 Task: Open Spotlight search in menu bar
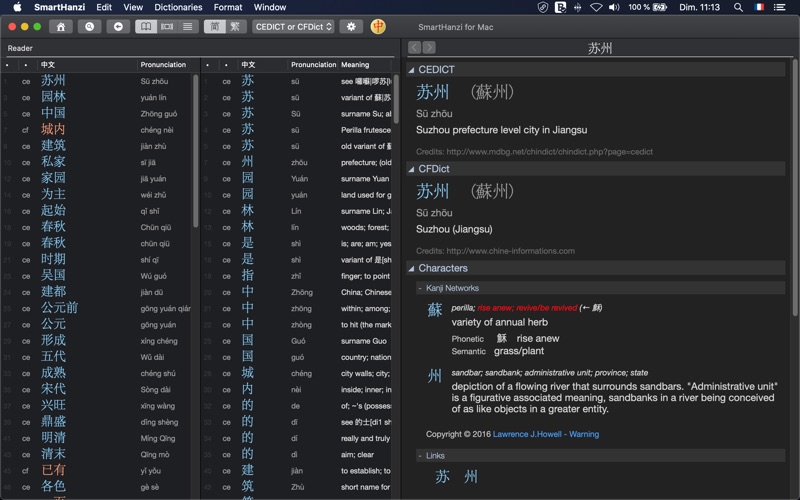(738, 7)
